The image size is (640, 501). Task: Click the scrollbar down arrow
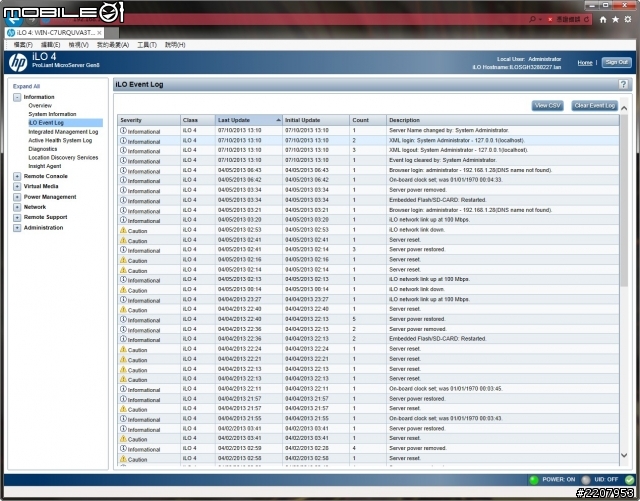[x=624, y=455]
